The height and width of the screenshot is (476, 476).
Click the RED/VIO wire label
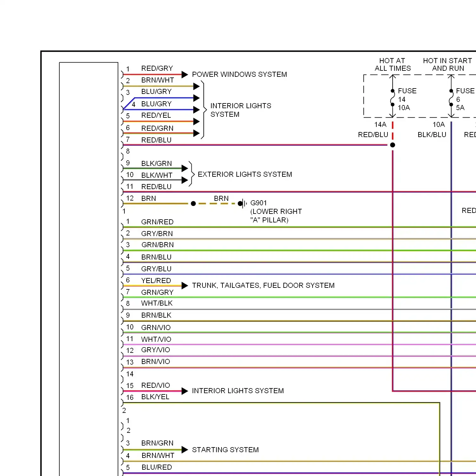[155, 386]
